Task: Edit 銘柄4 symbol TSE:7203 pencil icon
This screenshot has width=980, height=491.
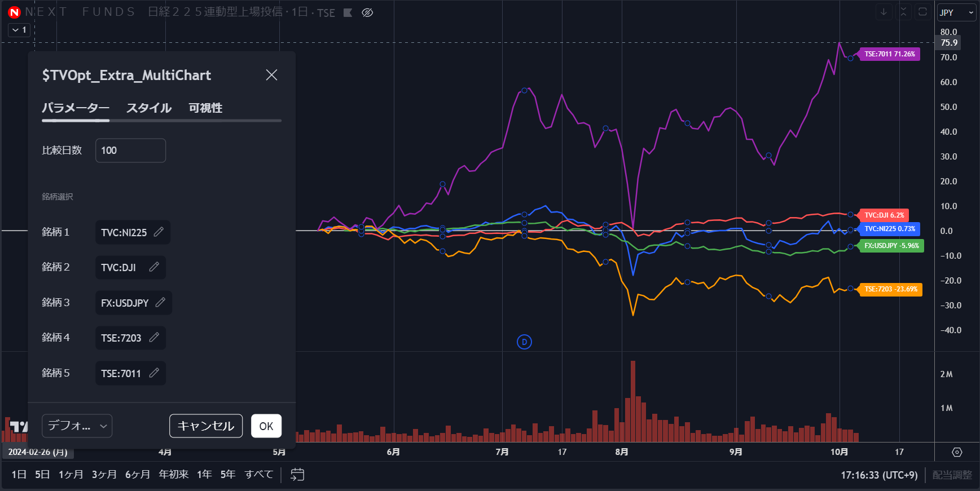Action: pos(154,337)
